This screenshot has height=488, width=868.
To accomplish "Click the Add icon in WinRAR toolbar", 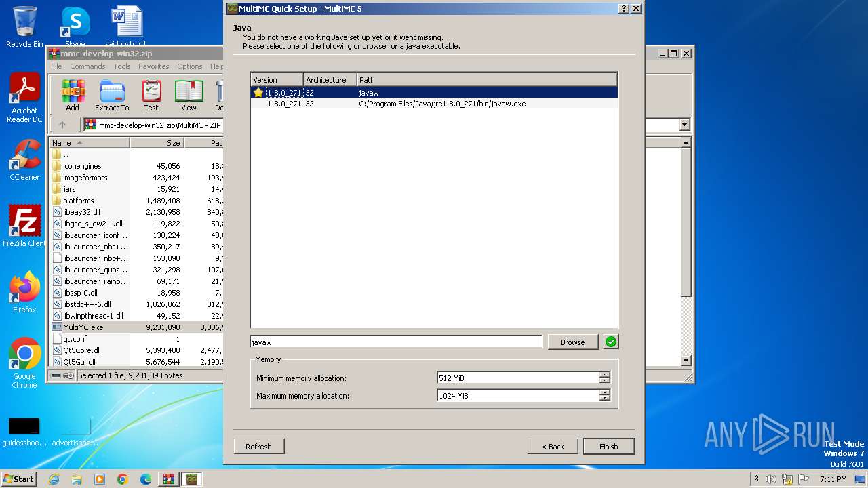I will tap(73, 96).
